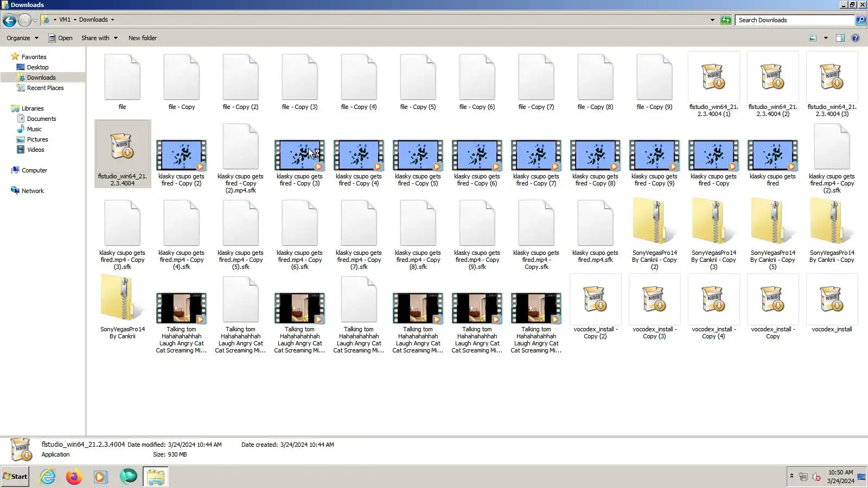Toggle the preview pane icon
The image size is (868, 488).
[x=840, y=38]
